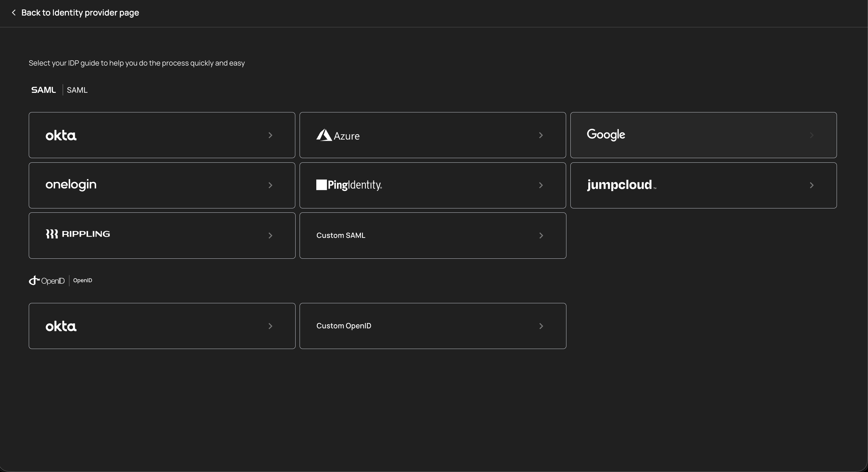Open the Custom OpenID guide

click(x=344, y=326)
